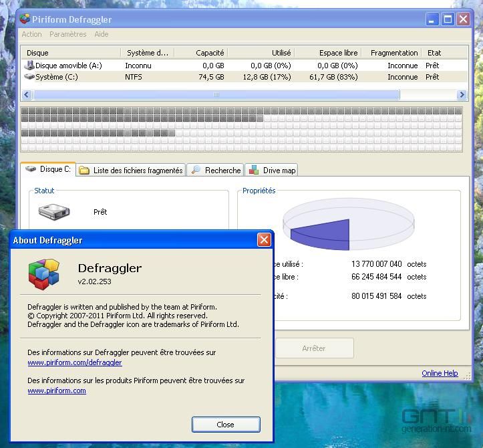Maximize the Piriform Defraggler window
The width and height of the screenshot is (483, 448).
click(x=448, y=19)
